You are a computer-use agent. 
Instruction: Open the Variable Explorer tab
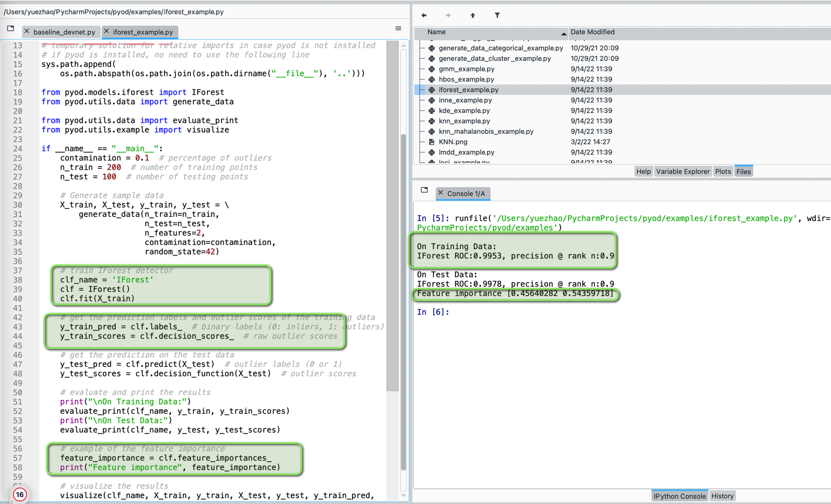[682, 171]
